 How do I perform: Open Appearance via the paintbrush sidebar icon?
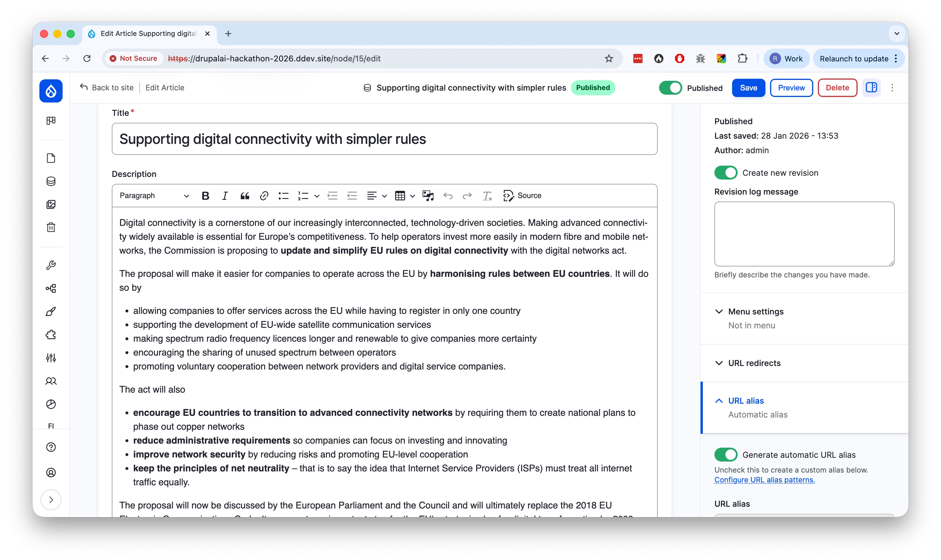click(51, 311)
